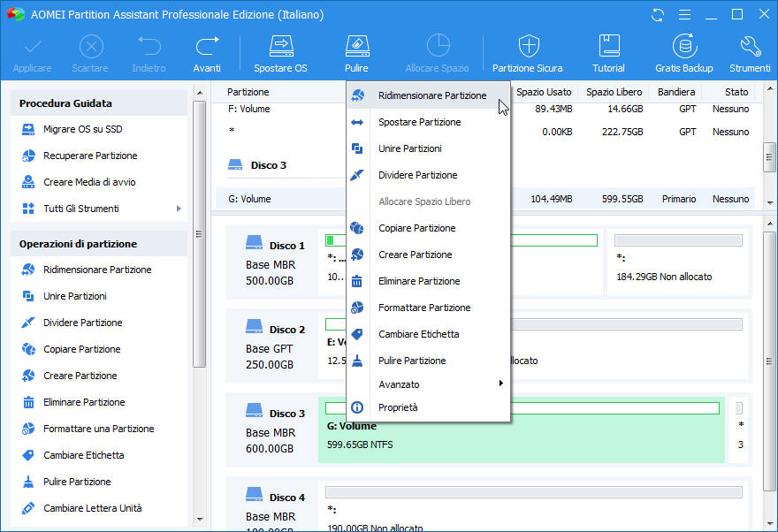Screen dimensions: 778x532
Task: Select Eliminare Partizione in context menu
Action: pos(429,282)
